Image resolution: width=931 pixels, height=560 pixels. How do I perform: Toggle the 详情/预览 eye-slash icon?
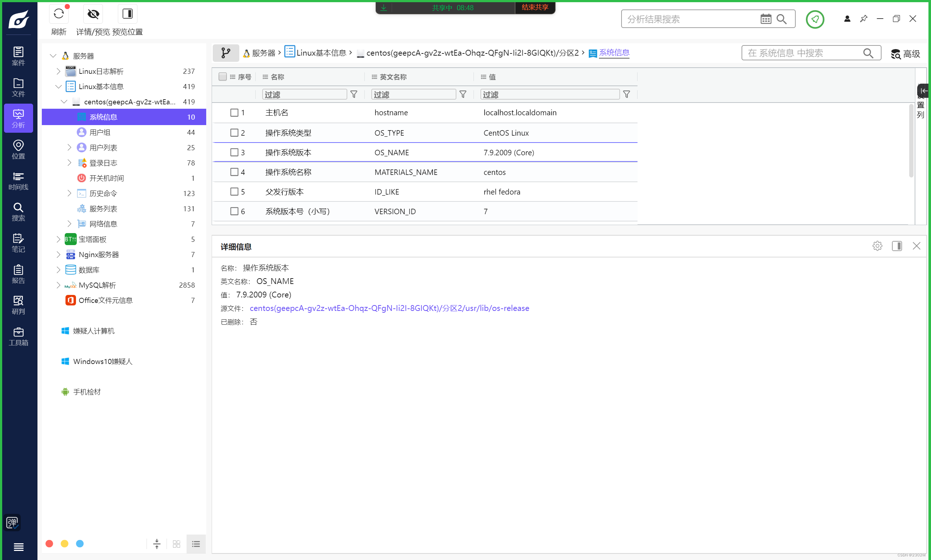pyautogui.click(x=93, y=14)
